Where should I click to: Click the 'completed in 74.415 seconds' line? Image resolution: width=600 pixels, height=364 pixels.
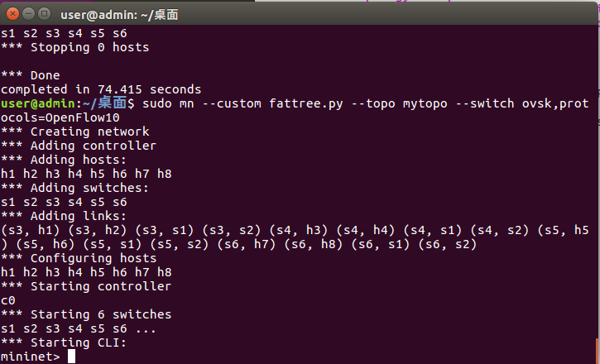pyautogui.click(x=101, y=89)
